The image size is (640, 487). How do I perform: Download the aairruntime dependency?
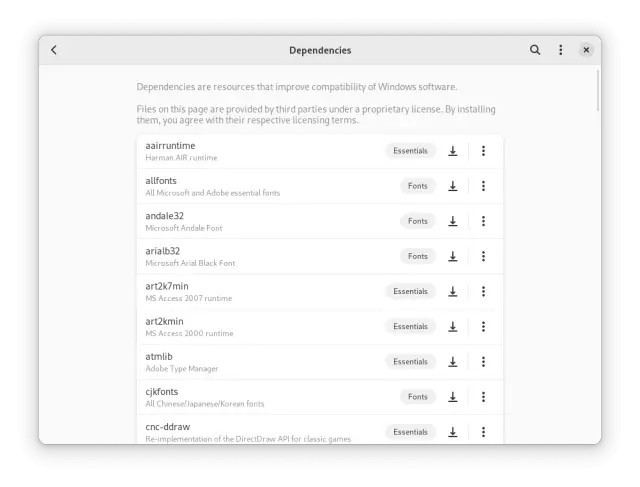[452, 151]
